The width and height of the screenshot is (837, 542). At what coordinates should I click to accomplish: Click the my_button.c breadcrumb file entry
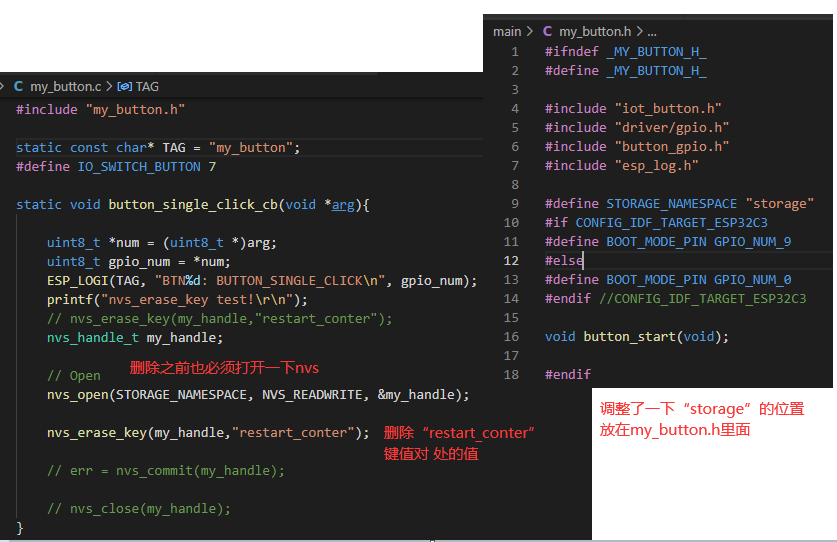point(65,87)
